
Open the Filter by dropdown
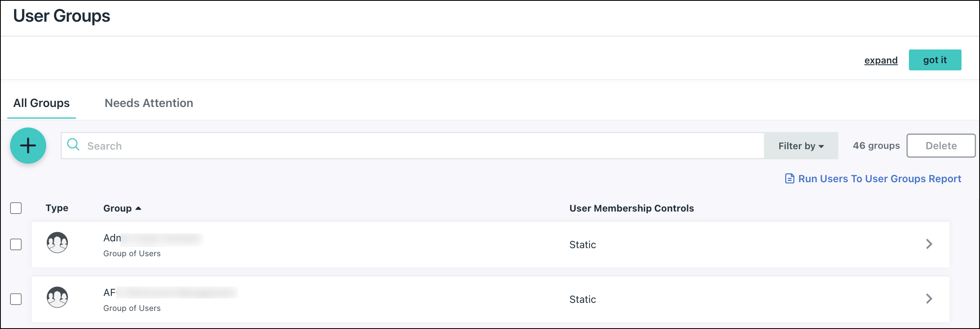[x=801, y=146]
